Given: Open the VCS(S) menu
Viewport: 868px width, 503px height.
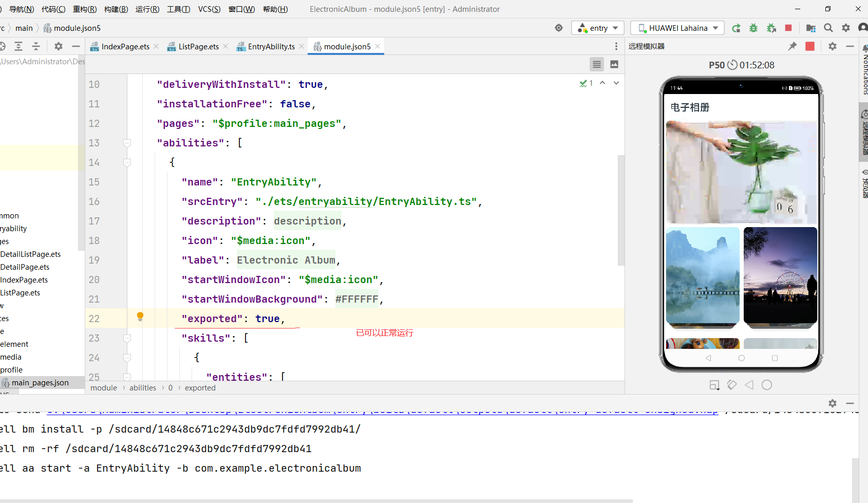Looking at the screenshot, I should (x=209, y=9).
